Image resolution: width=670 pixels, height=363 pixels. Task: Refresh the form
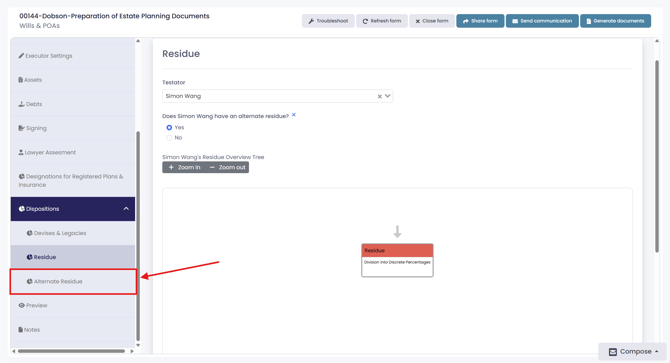point(382,21)
